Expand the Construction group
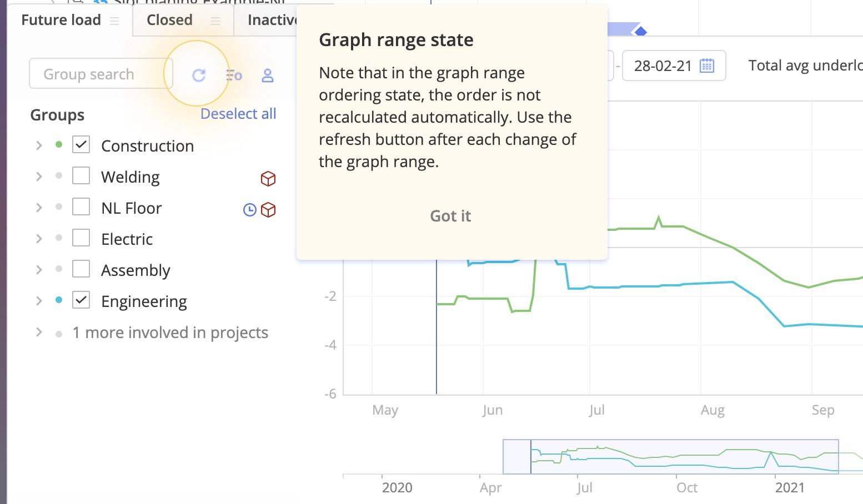Screen dimensions: 863x504 39,145
